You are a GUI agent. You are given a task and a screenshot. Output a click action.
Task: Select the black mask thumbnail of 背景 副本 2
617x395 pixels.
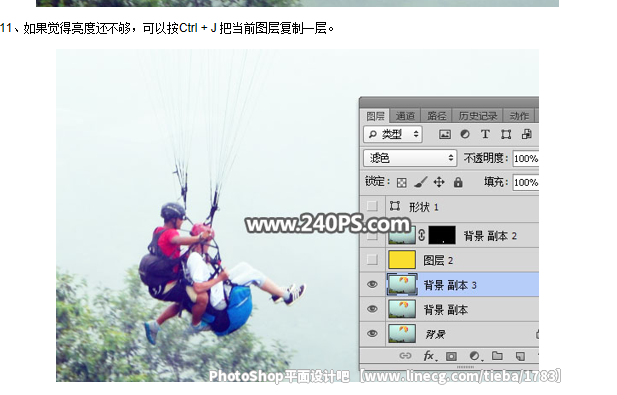[x=442, y=235]
